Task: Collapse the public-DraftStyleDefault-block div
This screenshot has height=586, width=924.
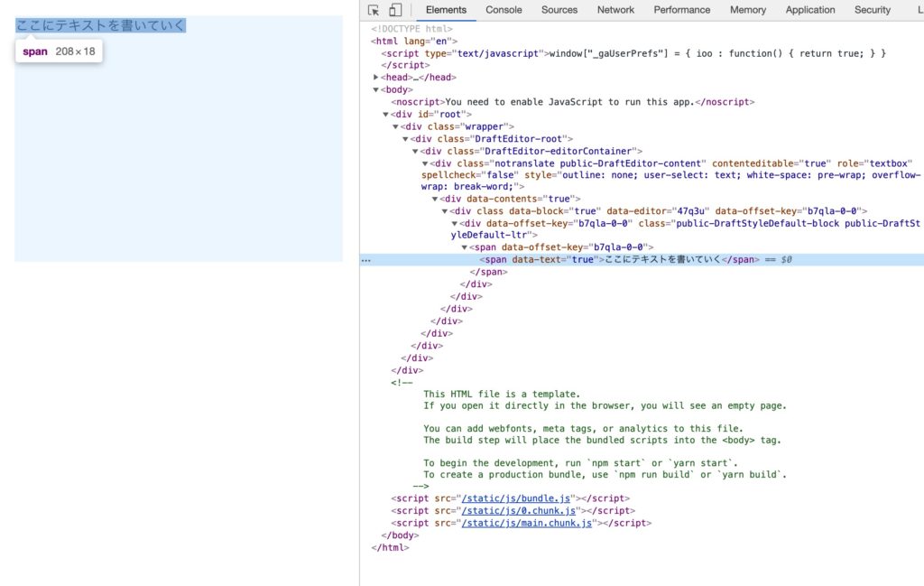Action: (455, 223)
